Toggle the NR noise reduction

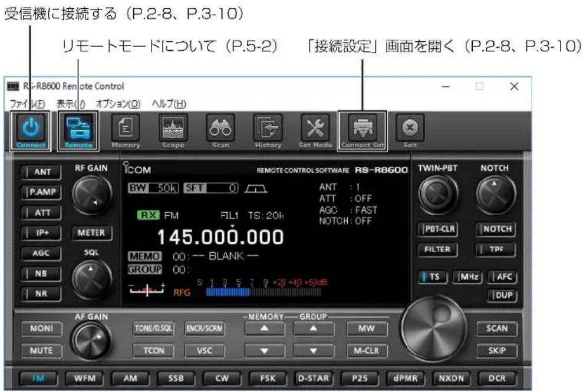point(41,294)
